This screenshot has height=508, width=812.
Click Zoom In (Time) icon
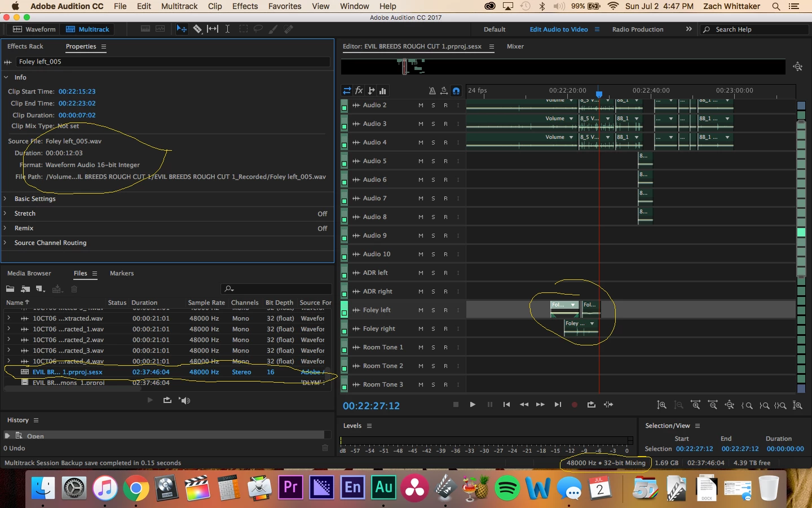pyautogui.click(x=696, y=405)
